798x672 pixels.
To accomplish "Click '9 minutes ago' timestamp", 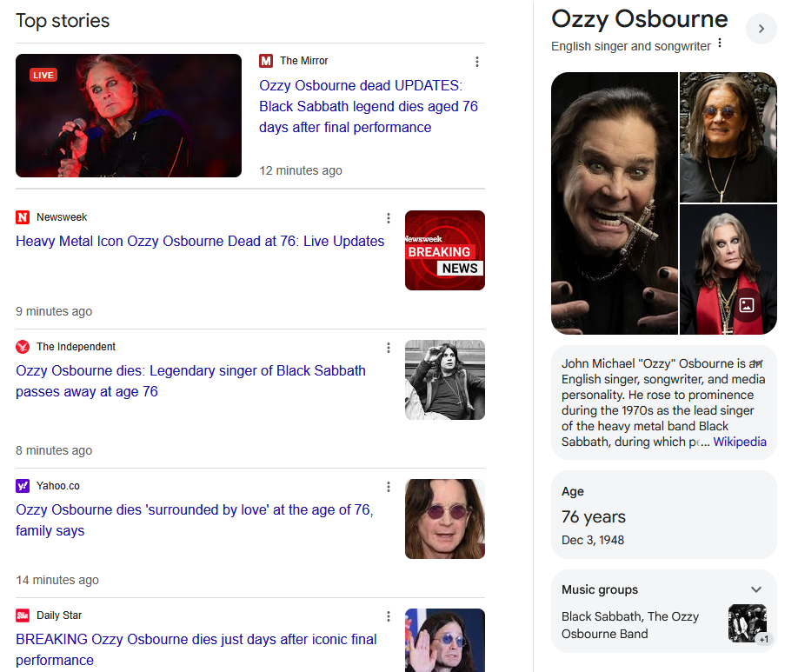I will click(x=54, y=311).
